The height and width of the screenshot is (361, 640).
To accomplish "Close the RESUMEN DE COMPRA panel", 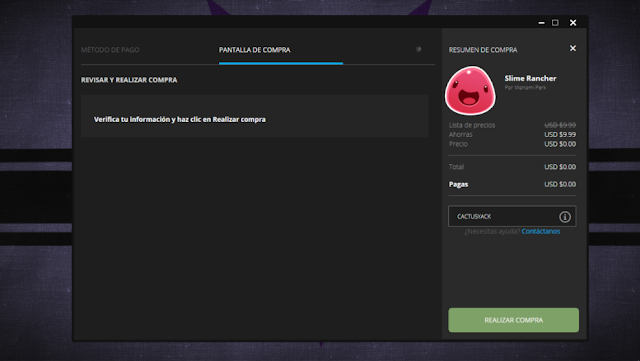I will pos(573,48).
